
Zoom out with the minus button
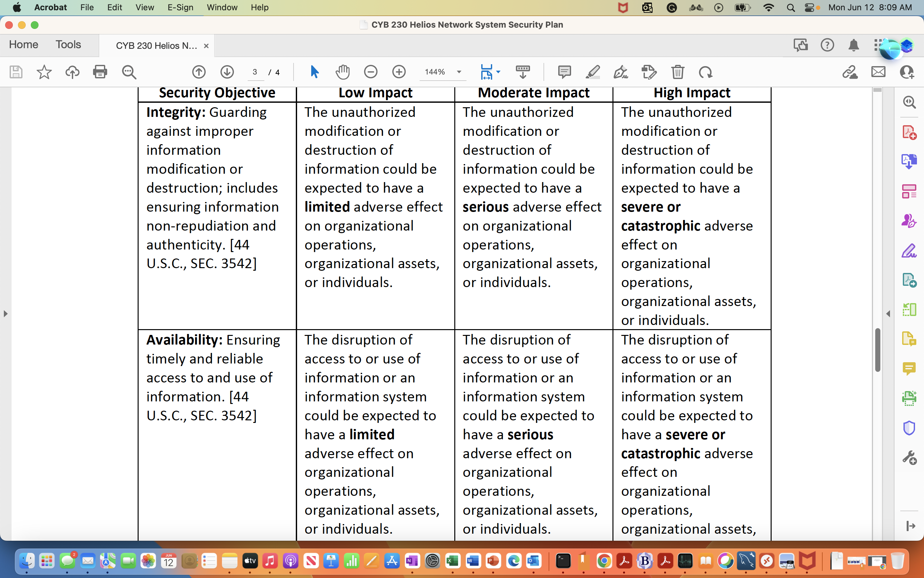pos(371,72)
